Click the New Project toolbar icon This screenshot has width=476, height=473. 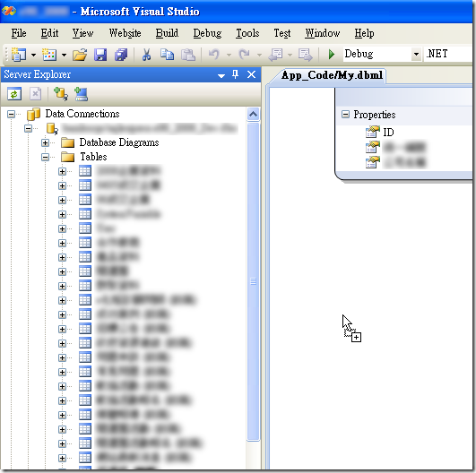tap(19, 55)
